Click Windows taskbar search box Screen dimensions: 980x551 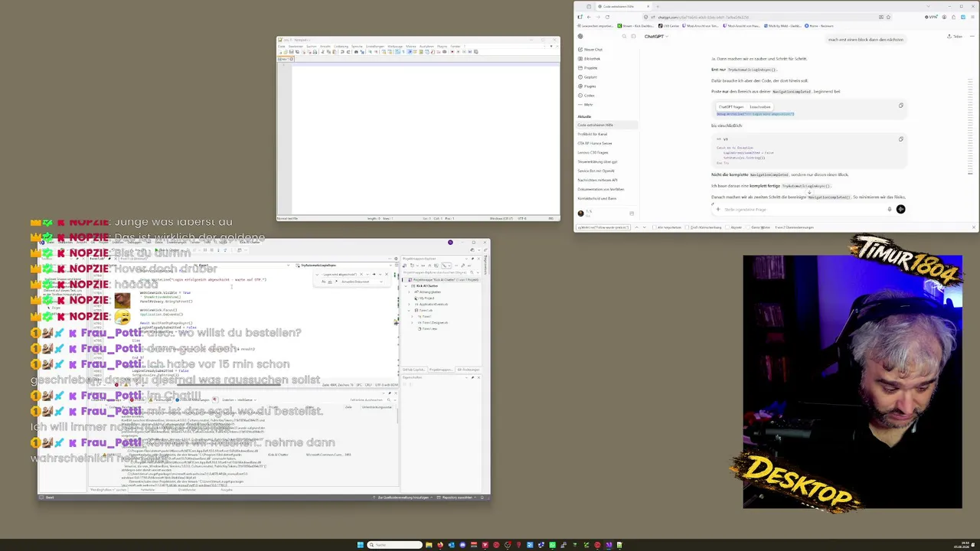[x=394, y=545]
